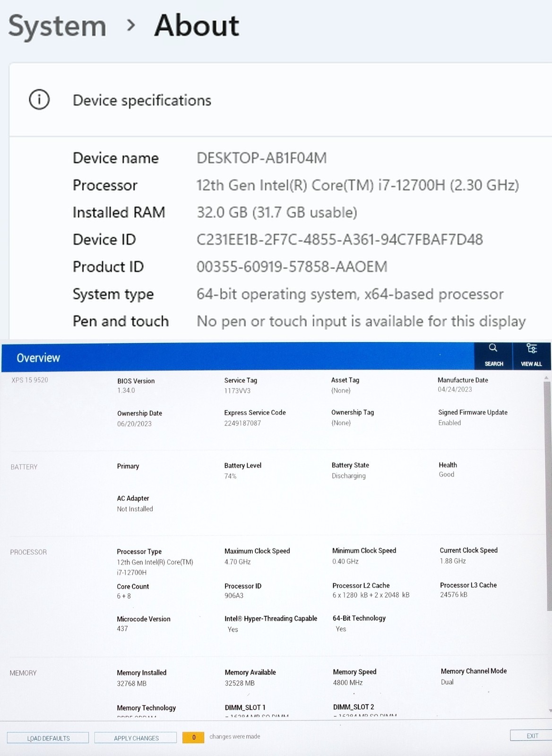The width and height of the screenshot is (552, 756).
Task: Click the XPS 15 9520 section label
Action: 30,380
